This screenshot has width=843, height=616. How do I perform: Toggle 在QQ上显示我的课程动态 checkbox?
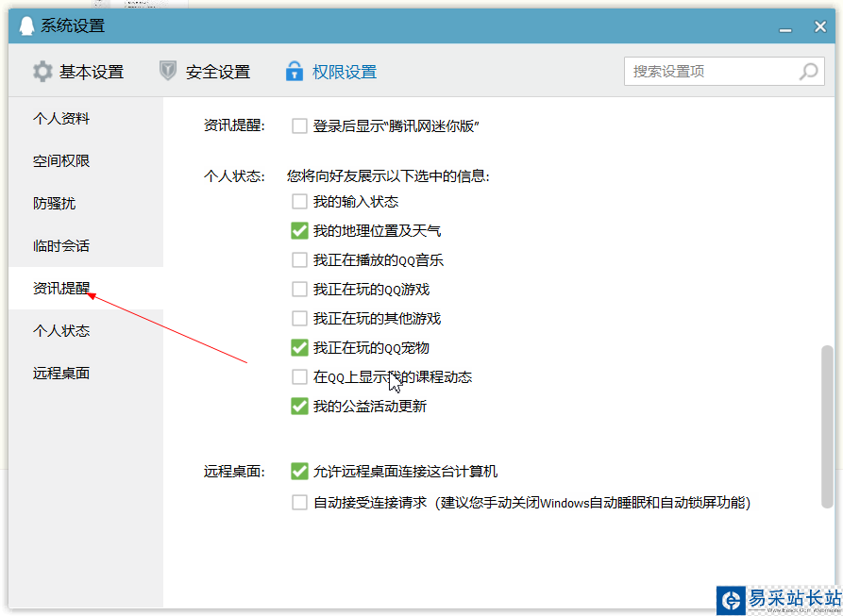click(x=299, y=377)
